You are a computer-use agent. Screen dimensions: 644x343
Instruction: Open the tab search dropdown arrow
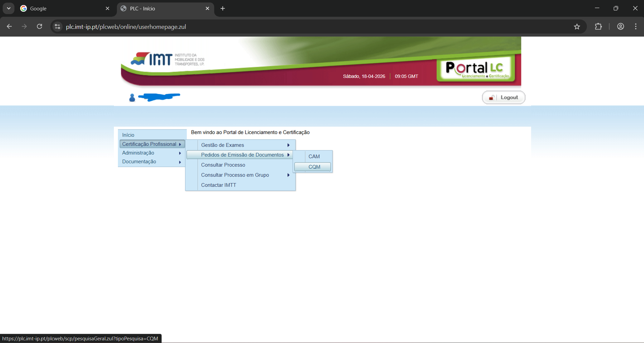point(8,8)
